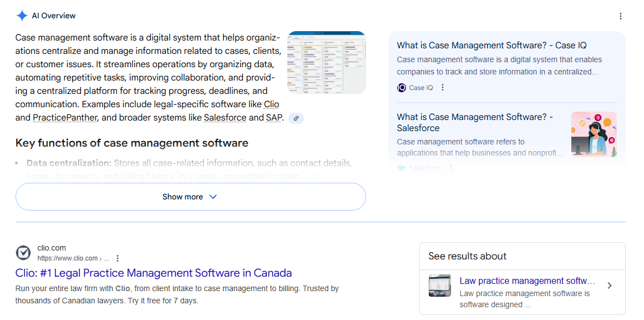Open the Clio legal practice management result
This screenshot has height=320, width=644.
pos(153,273)
